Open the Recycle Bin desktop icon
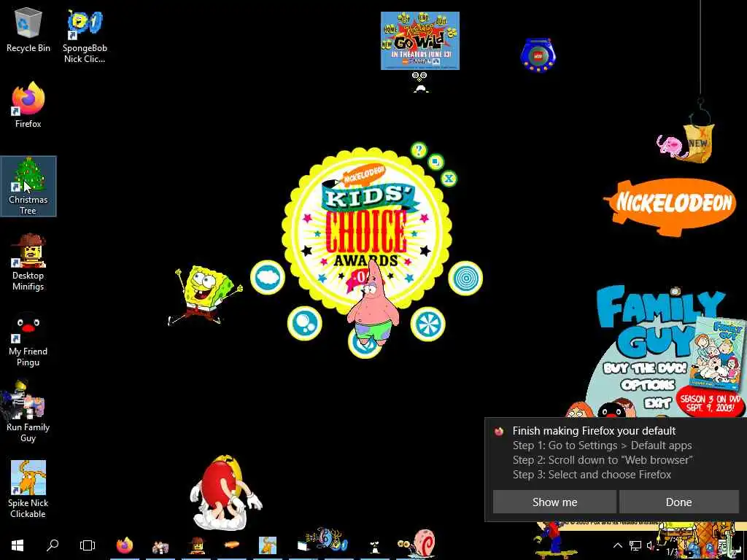The width and height of the screenshot is (747, 560). pyautogui.click(x=28, y=31)
